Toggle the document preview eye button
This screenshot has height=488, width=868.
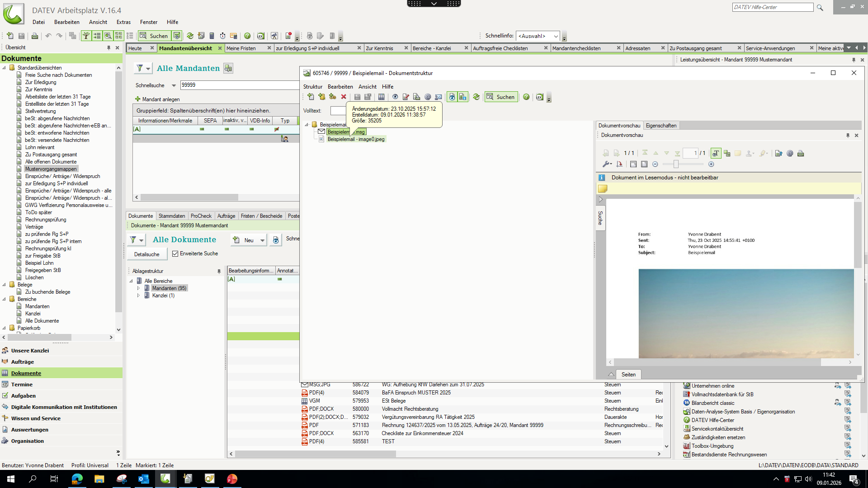tap(452, 97)
